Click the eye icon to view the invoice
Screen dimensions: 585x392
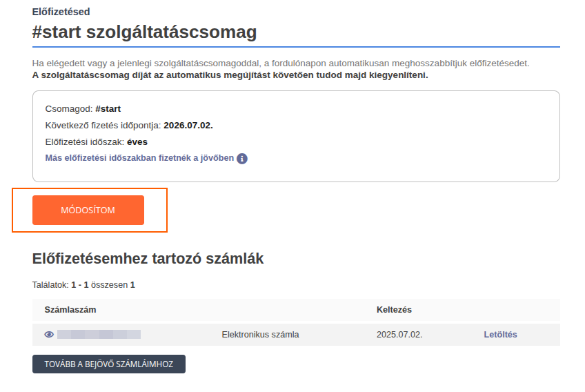pos(49,335)
